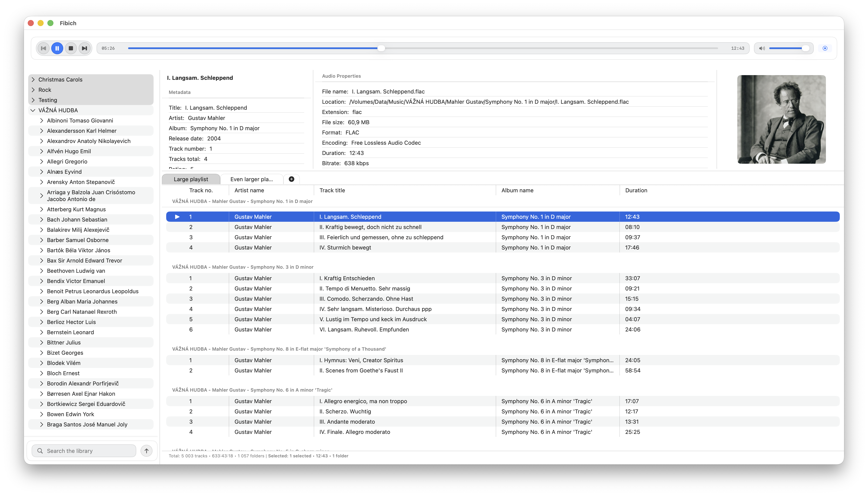
Task: Click the Release date 2004 metadata field
Action: pyautogui.click(x=195, y=138)
